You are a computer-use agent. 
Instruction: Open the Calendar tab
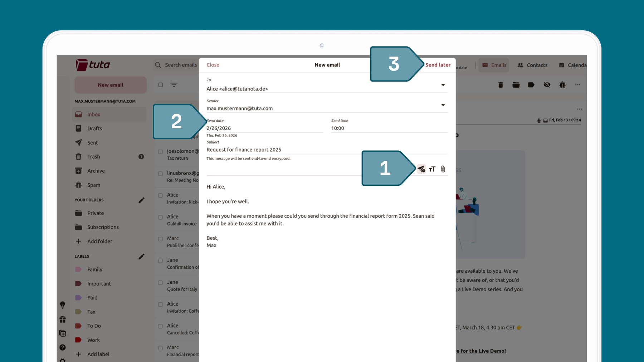tap(572, 65)
